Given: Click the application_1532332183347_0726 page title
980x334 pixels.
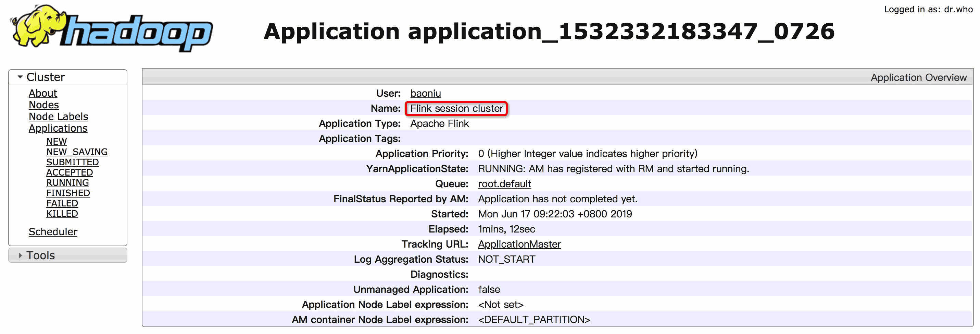Looking at the screenshot, I should (549, 31).
